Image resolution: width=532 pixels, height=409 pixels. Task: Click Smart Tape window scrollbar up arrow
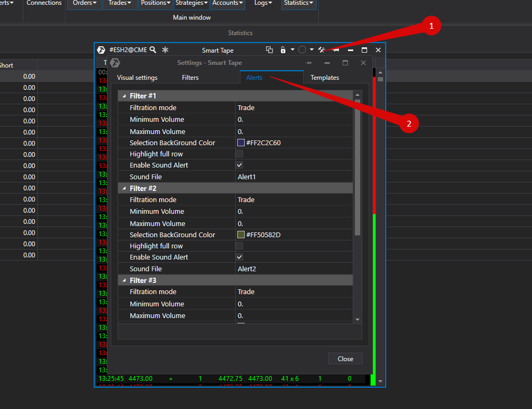tap(380, 72)
